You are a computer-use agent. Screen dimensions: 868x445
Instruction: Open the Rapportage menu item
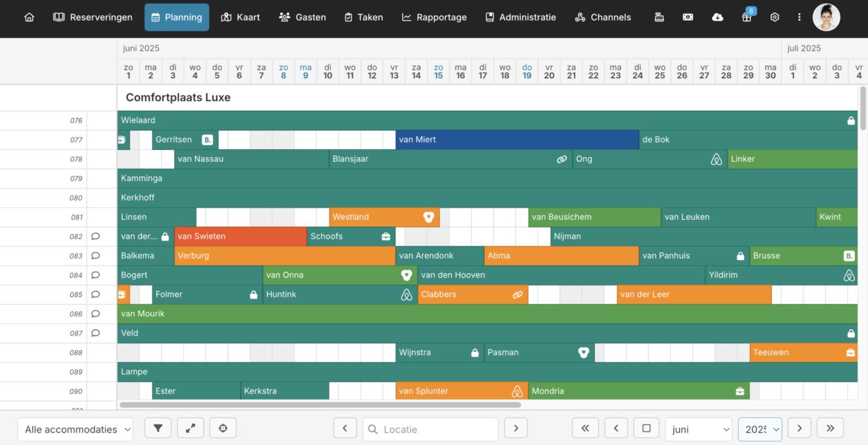click(434, 17)
